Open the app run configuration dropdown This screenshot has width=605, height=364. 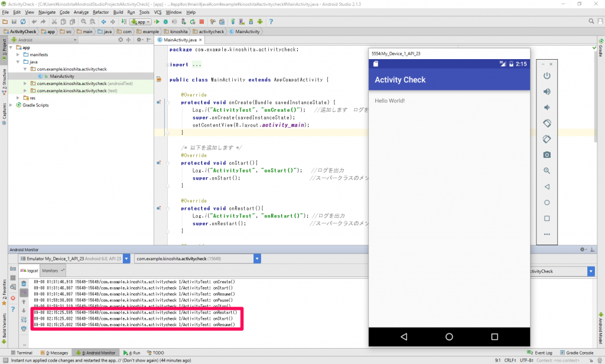[141, 22]
